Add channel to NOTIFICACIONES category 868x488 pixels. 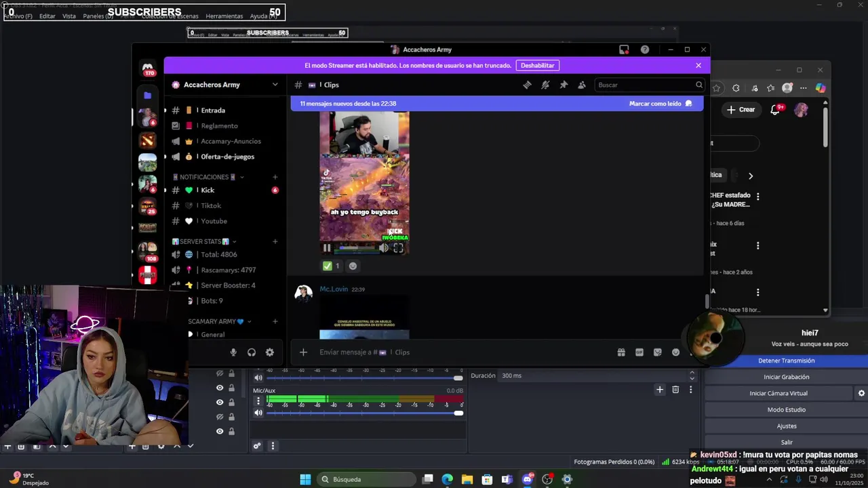pos(275,178)
